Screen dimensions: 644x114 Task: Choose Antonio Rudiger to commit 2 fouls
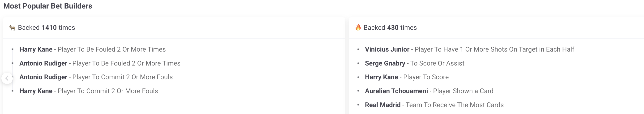click(96, 77)
